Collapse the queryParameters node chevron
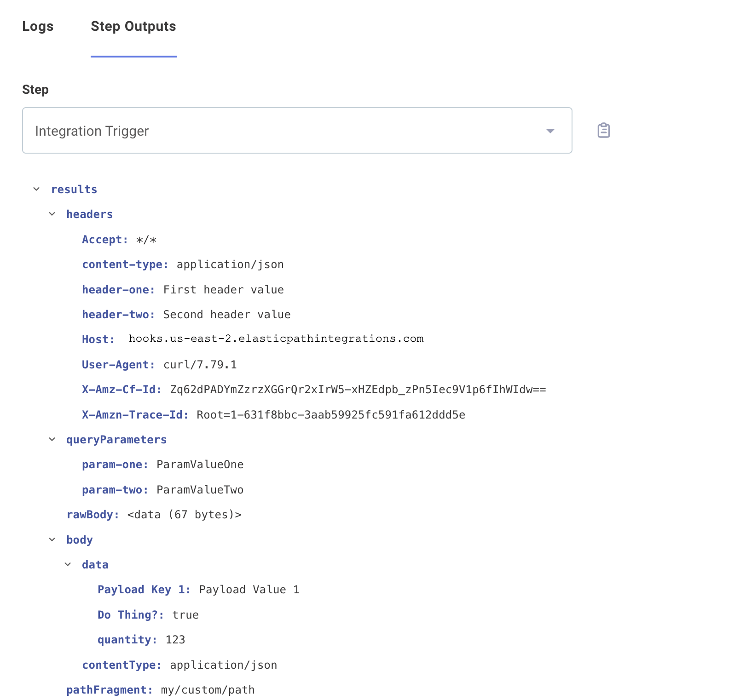The height and width of the screenshot is (700, 740). [x=52, y=439]
